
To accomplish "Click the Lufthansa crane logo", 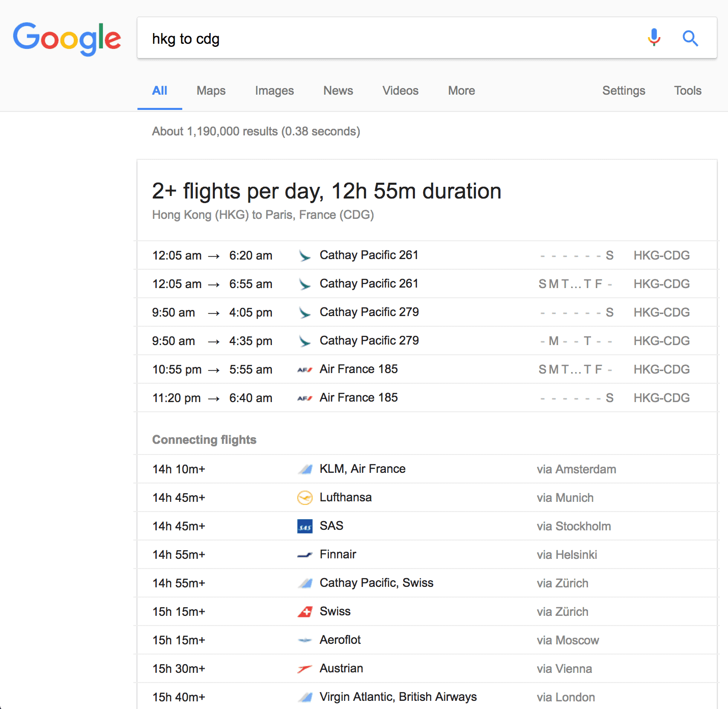I will click(304, 498).
